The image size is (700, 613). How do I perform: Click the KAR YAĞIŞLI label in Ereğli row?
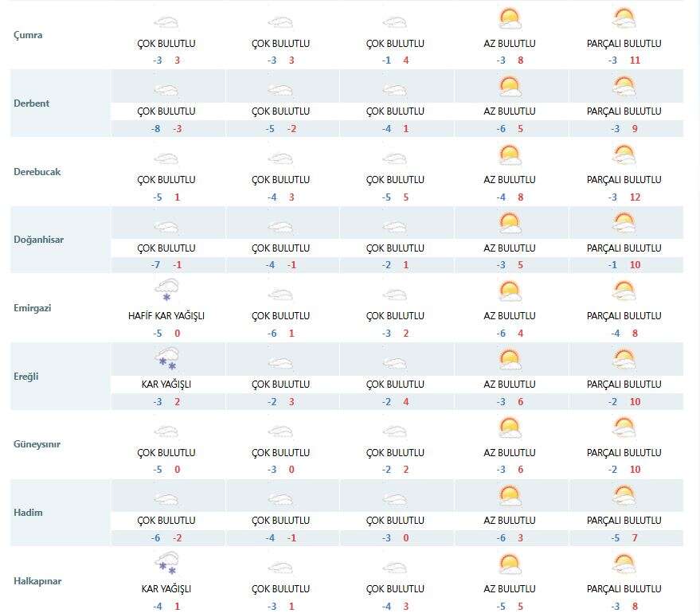point(166,385)
